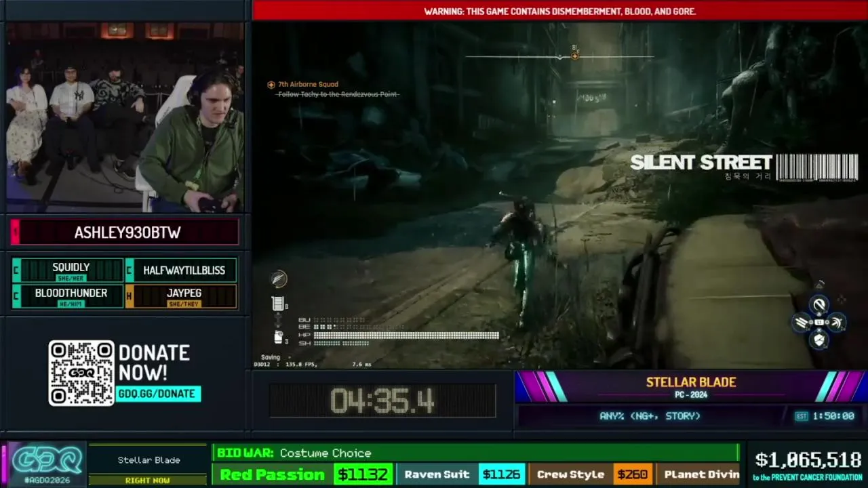Click the RIGHT NOW label under Stellar Blade

(x=147, y=480)
